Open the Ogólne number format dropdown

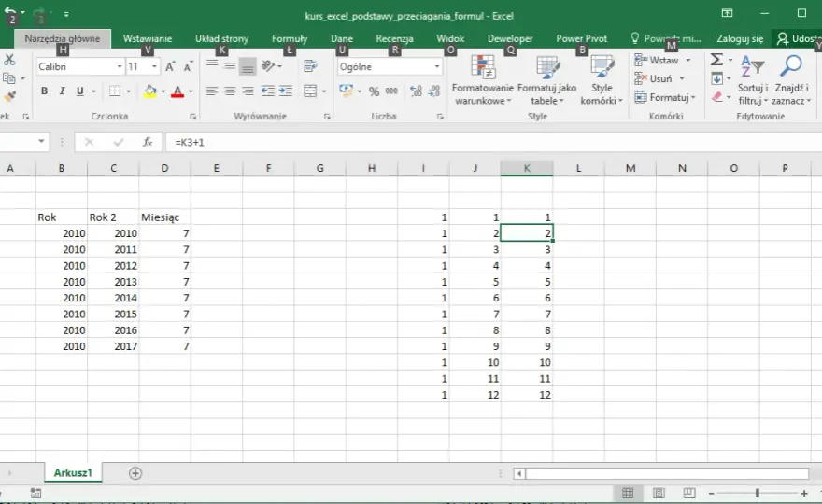click(x=437, y=66)
